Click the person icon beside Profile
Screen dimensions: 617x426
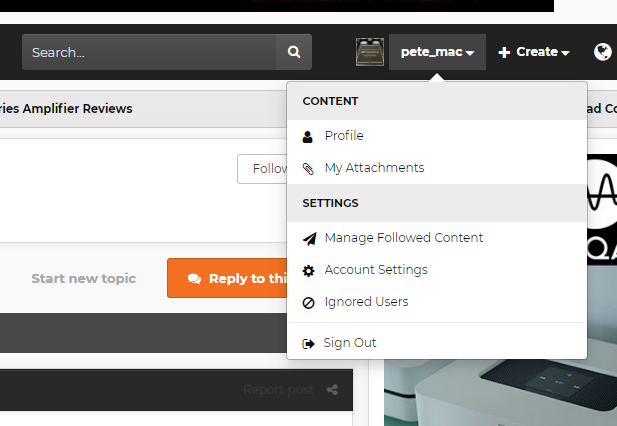(308, 136)
